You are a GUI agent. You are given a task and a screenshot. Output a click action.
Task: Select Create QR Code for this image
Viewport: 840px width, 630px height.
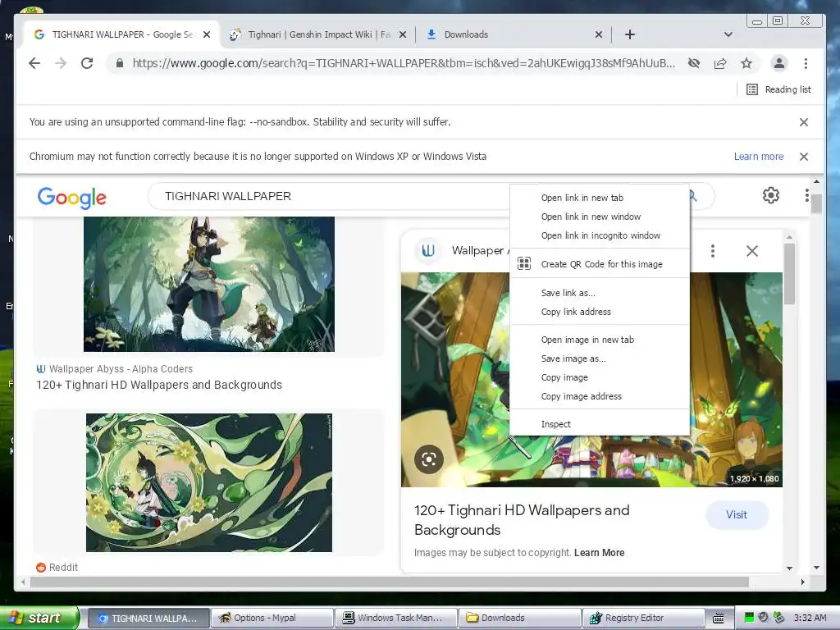click(600, 264)
